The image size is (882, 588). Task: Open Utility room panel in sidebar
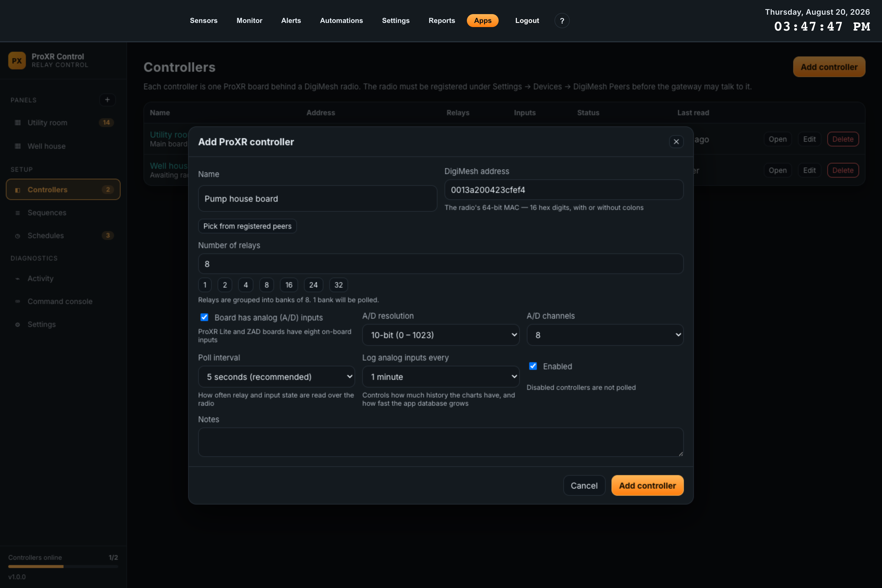[63, 123]
